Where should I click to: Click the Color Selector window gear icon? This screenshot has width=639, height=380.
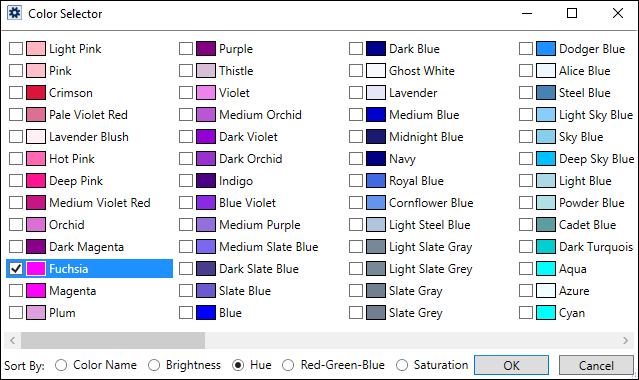coord(14,13)
